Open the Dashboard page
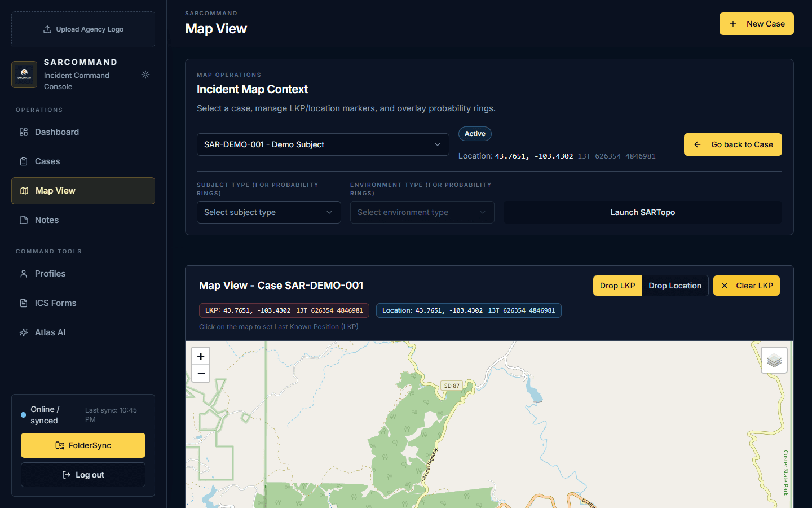 coord(83,132)
